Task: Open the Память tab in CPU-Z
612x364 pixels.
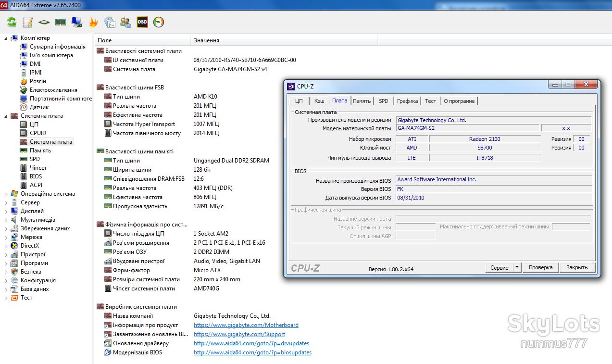Action: pos(362,101)
